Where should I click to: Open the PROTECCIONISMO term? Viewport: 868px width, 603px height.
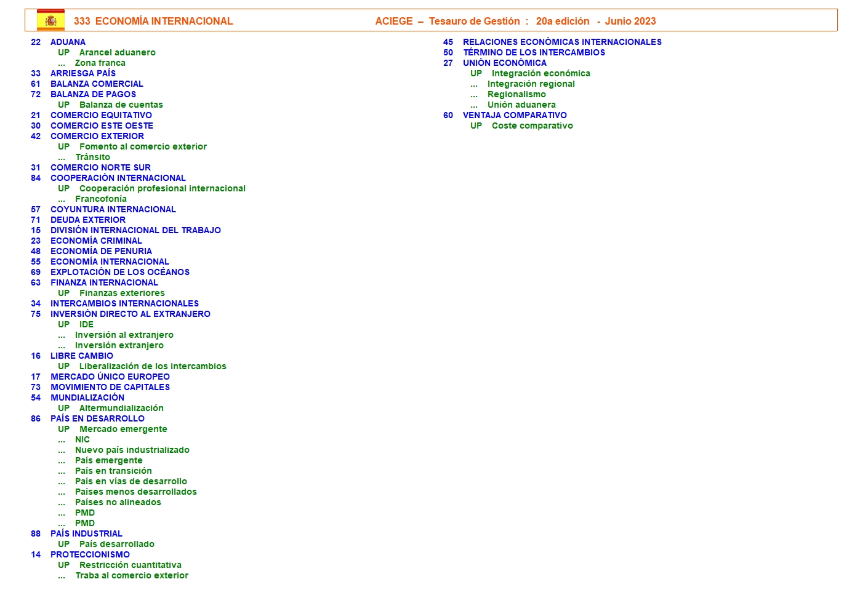[90, 554]
